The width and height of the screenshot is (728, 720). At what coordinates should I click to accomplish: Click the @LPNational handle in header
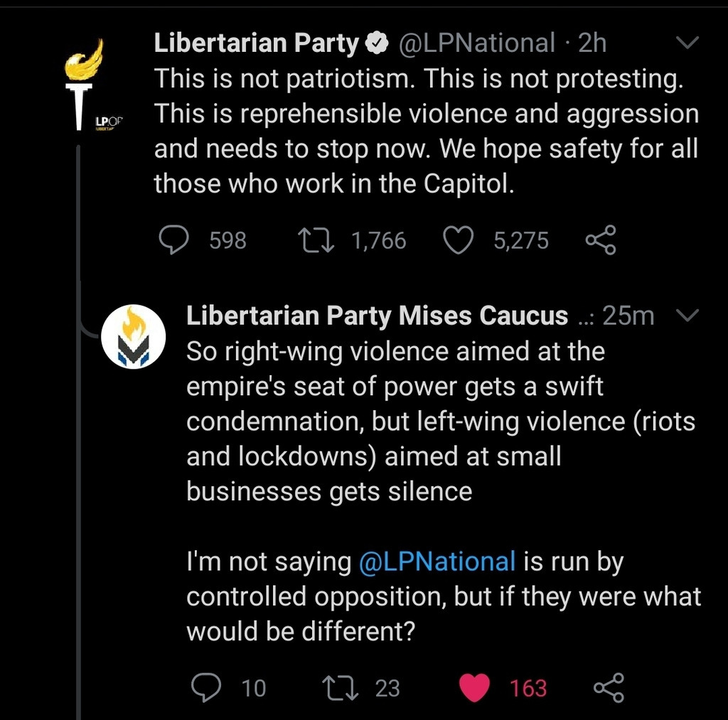click(476, 43)
